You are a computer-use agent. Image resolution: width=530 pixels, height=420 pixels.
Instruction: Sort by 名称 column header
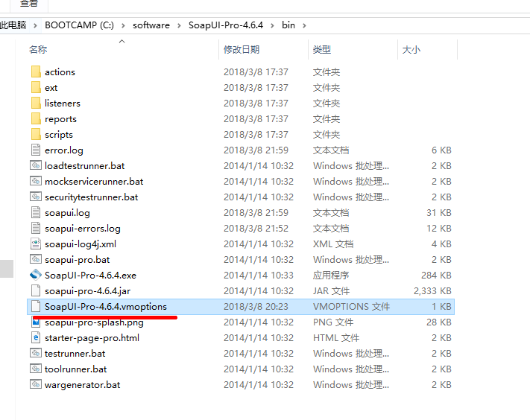click(38, 50)
